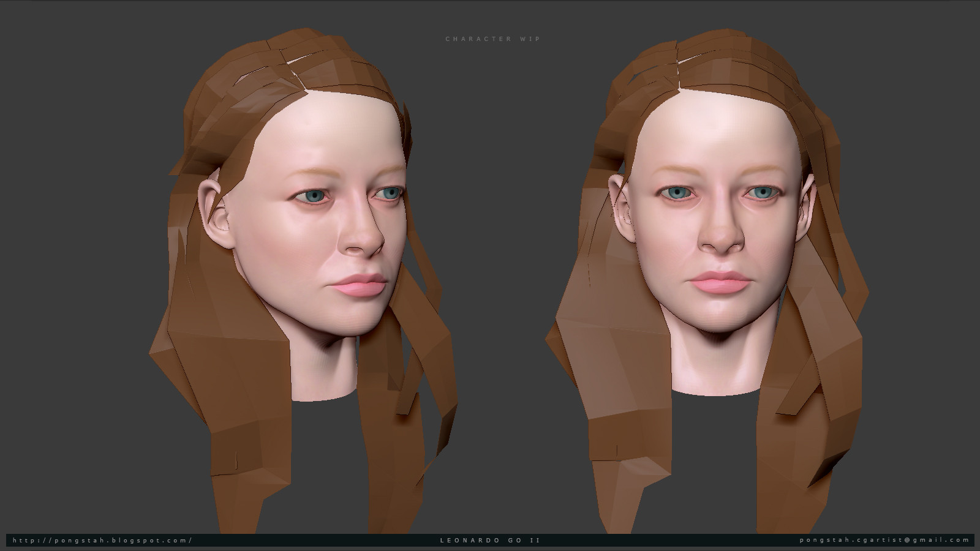The width and height of the screenshot is (980, 551).
Task: Select the front view head render
Action: coord(706,282)
